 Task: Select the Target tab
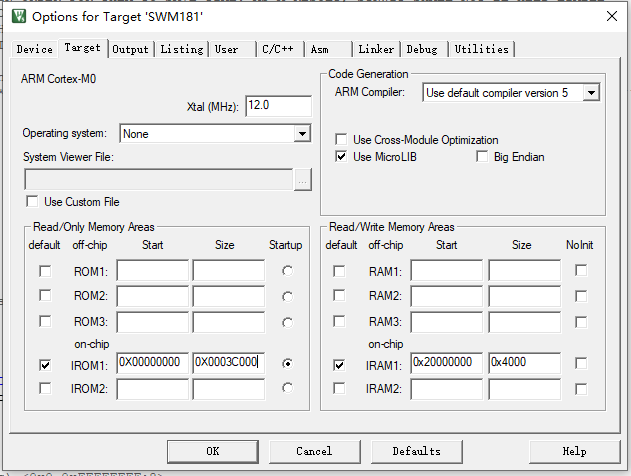(x=82, y=48)
